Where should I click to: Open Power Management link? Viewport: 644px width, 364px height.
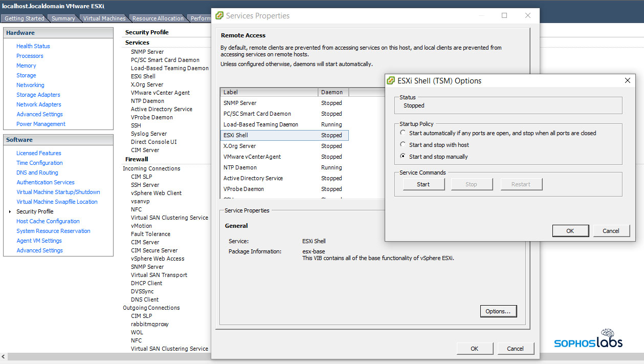click(41, 124)
